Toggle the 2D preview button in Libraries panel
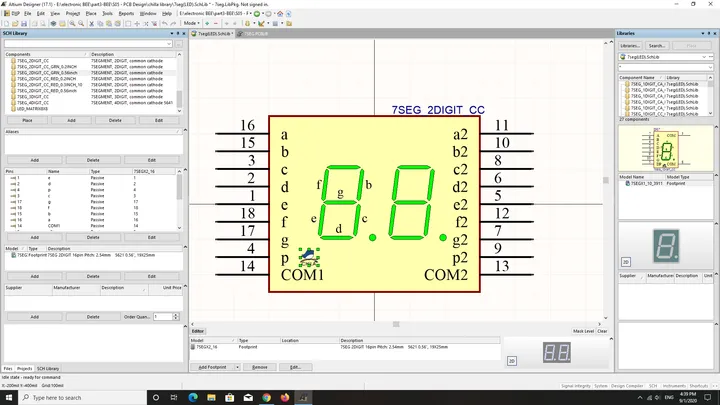Image resolution: width=720 pixels, height=405 pixels. 626,262
